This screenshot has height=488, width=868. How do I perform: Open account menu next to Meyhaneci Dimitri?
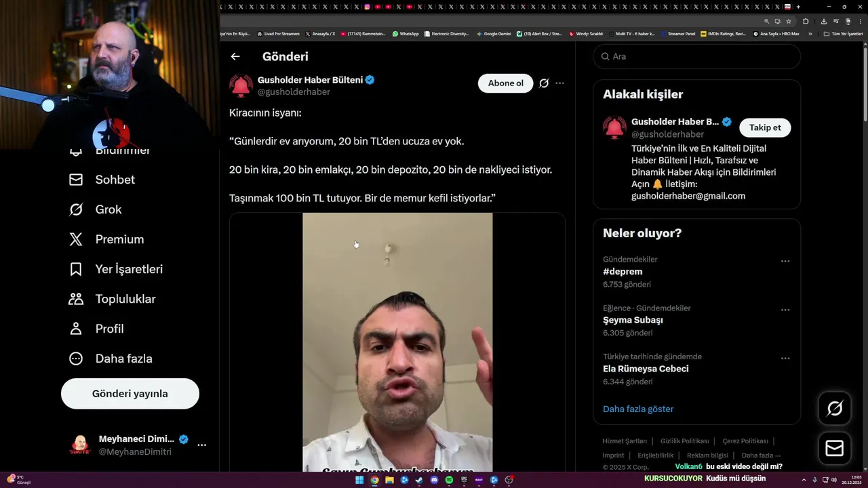pos(201,445)
